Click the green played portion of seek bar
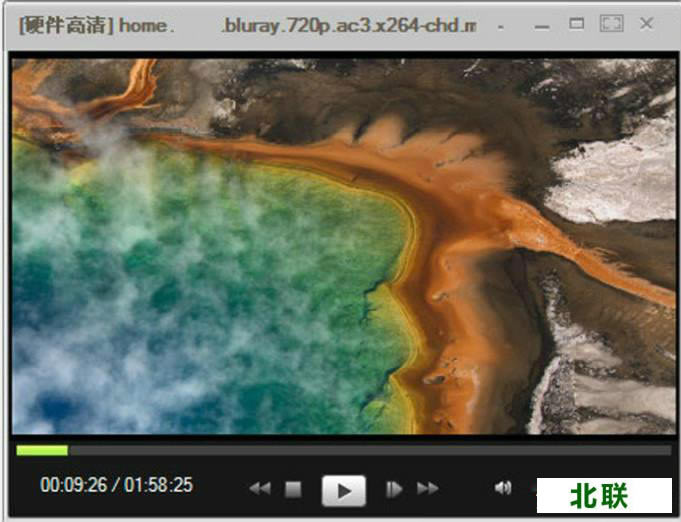The image size is (681, 522). (42, 451)
